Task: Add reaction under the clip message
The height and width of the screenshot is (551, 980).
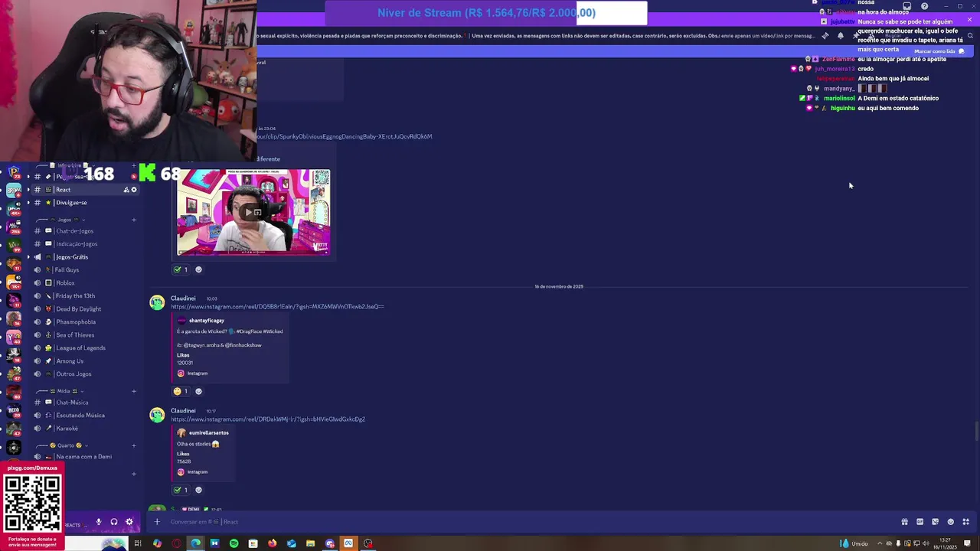Action: pyautogui.click(x=198, y=269)
